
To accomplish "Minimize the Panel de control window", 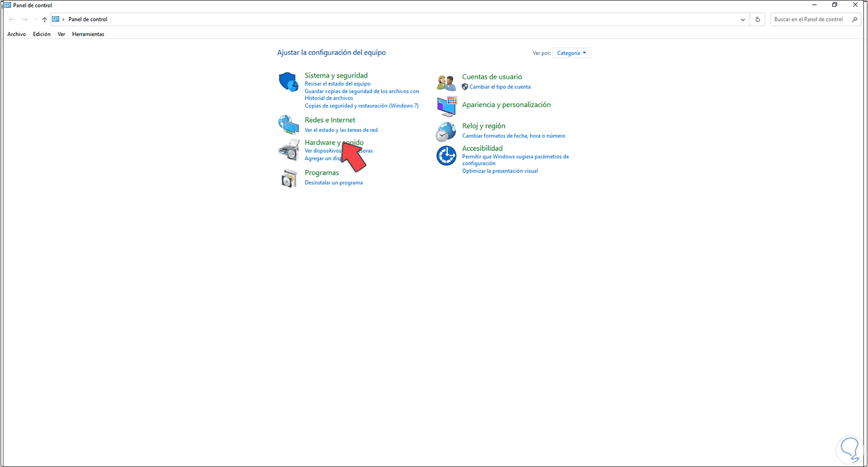I will (x=815, y=5).
